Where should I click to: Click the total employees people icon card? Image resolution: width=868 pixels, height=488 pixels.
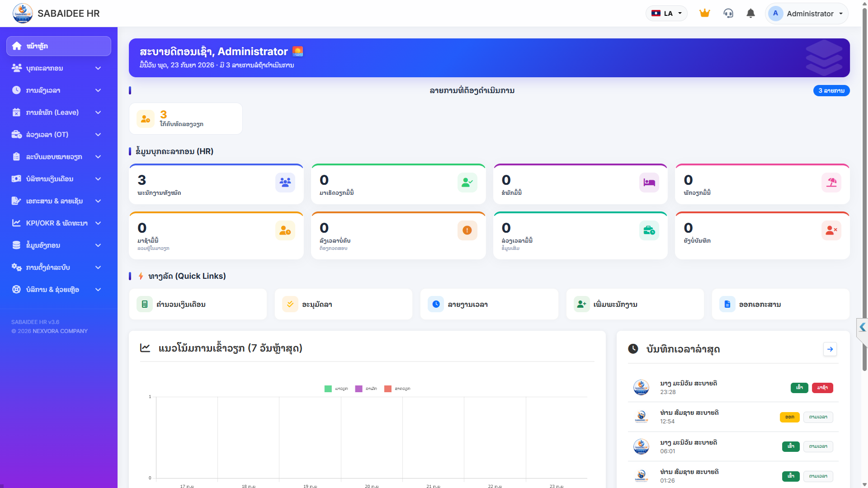click(285, 183)
